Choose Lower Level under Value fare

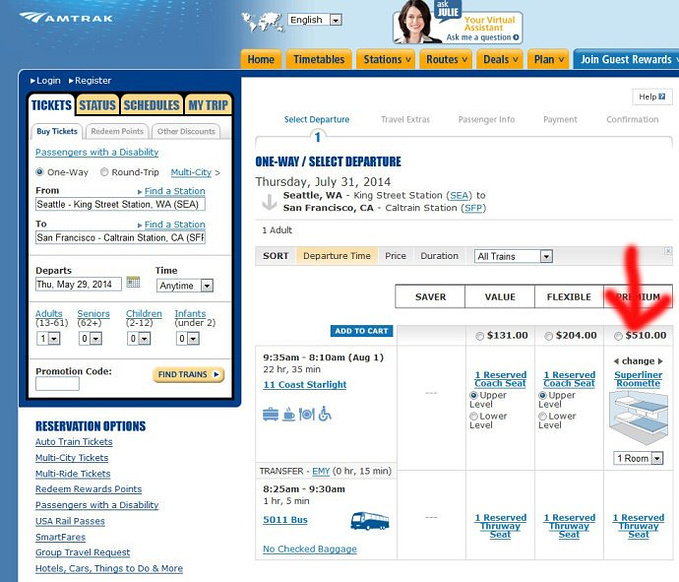(x=474, y=416)
